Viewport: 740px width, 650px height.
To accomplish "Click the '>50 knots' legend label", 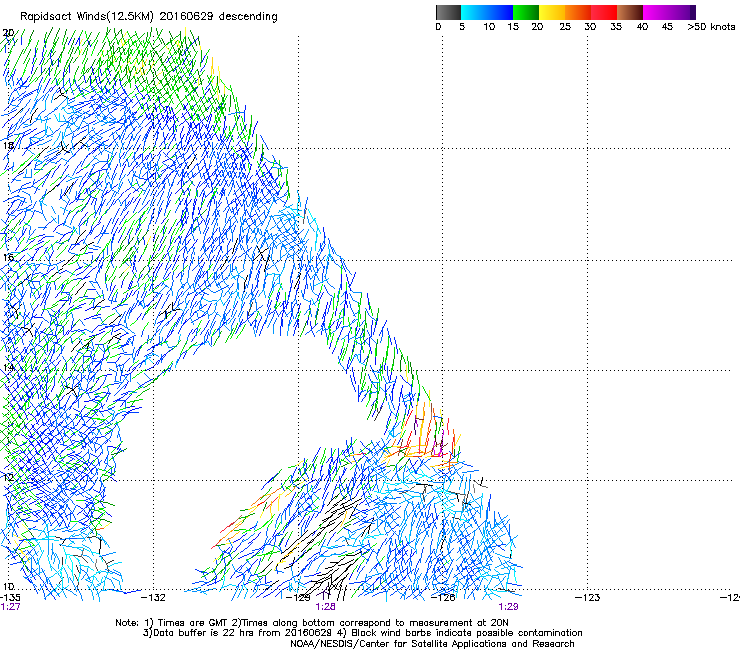I will pos(711,27).
